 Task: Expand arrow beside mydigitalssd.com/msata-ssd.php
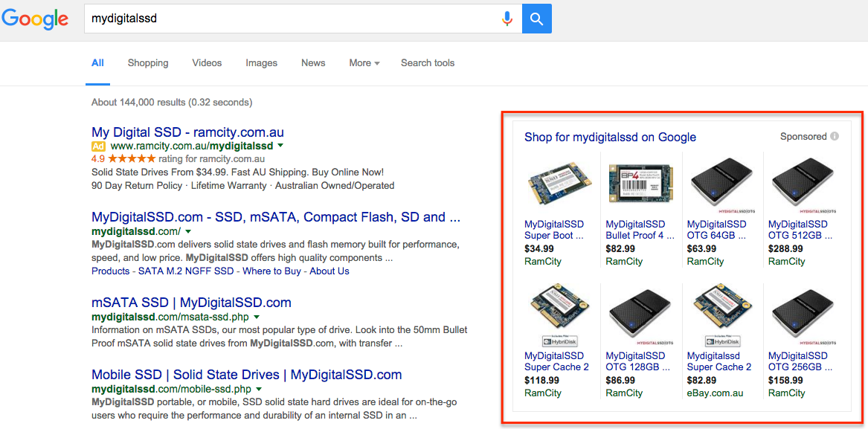click(256, 317)
